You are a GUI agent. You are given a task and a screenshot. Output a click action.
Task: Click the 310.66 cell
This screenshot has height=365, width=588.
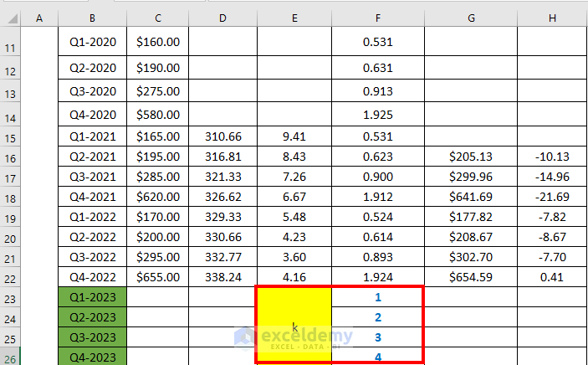click(223, 136)
